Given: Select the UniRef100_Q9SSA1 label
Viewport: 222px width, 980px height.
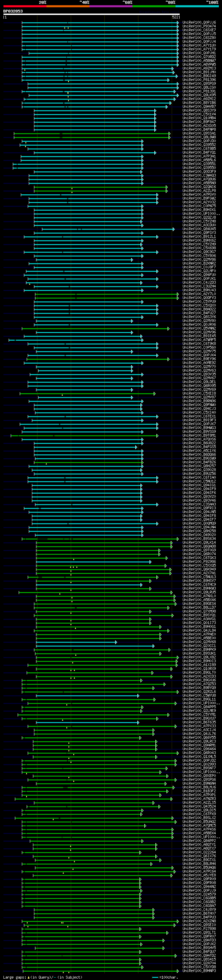Looking at the screenshot, I should pos(199,133).
